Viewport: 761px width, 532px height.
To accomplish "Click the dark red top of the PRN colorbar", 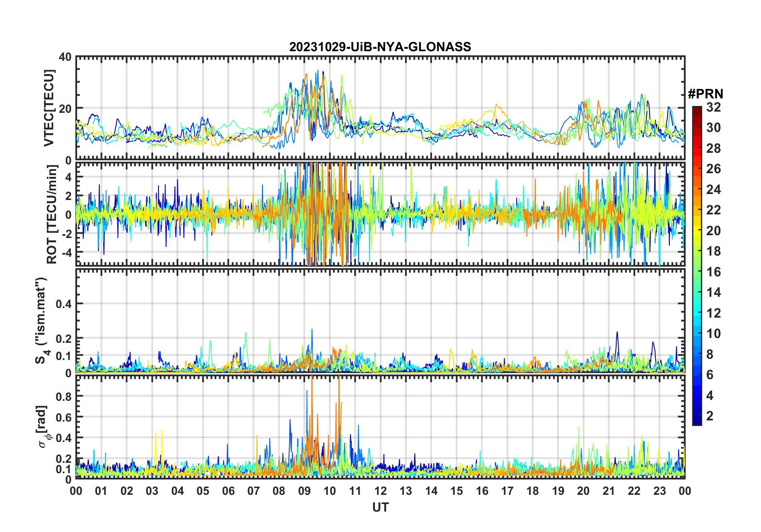I will pyautogui.click(x=697, y=109).
